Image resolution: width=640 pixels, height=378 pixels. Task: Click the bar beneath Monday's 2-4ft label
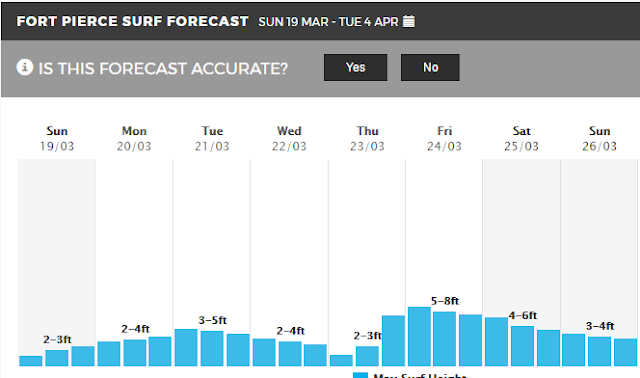pos(135,353)
